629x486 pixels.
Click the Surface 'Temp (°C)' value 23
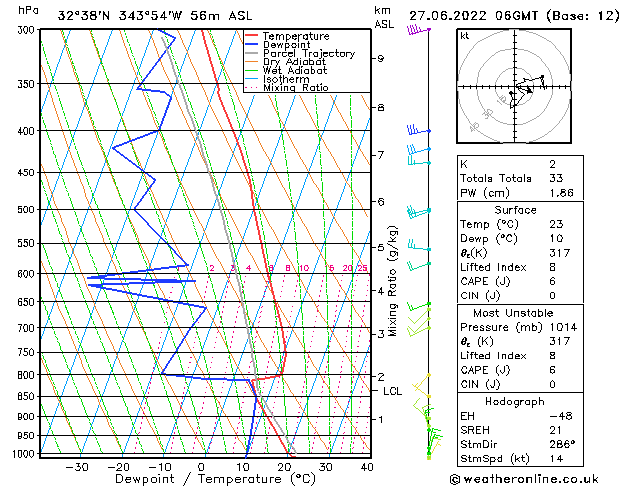tap(556, 224)
